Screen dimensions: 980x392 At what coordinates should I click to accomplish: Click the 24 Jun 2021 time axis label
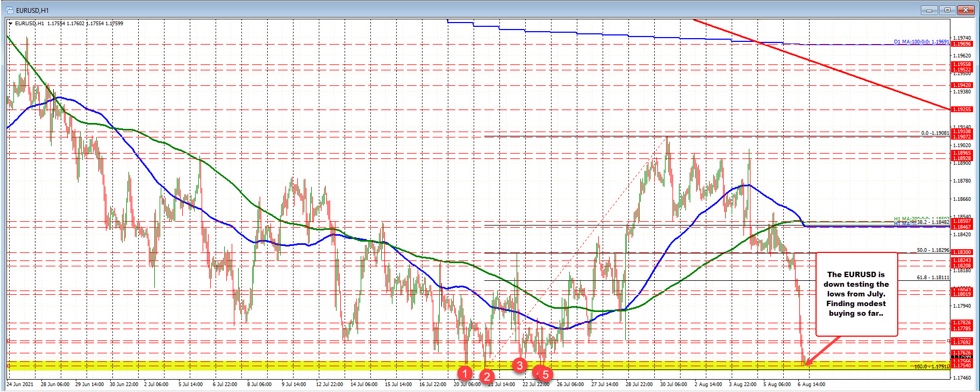click(x=20, y=384)
